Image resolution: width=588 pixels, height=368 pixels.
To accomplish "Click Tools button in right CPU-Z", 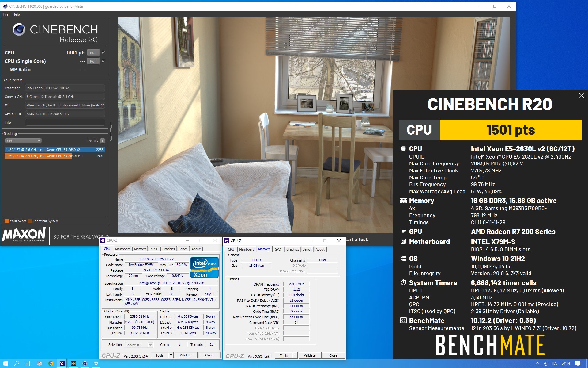I will 284,355.
